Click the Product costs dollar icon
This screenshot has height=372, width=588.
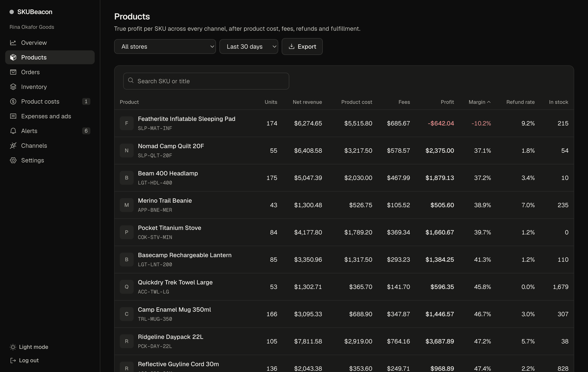13,101
